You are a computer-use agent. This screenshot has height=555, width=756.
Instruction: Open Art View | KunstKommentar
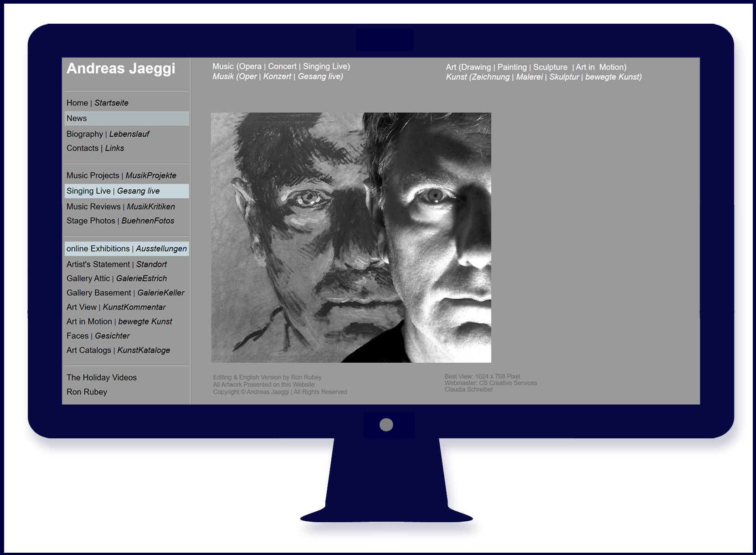click(x=116, y=307)
